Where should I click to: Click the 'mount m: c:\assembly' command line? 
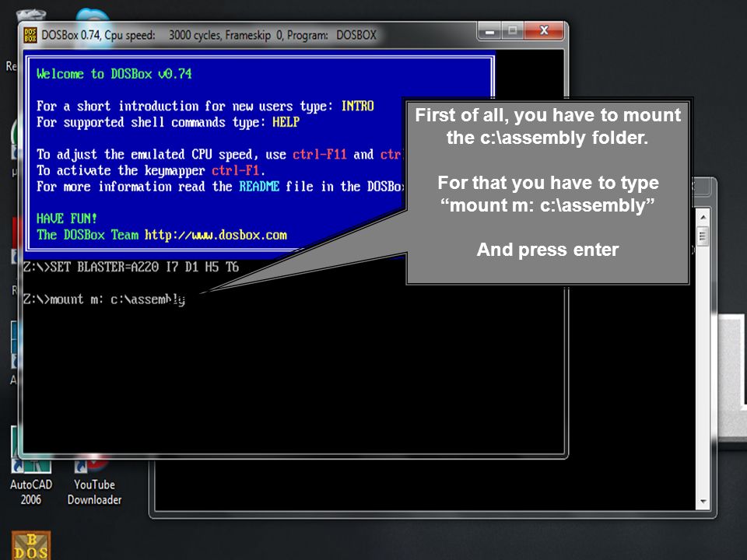tap(104, 299)
